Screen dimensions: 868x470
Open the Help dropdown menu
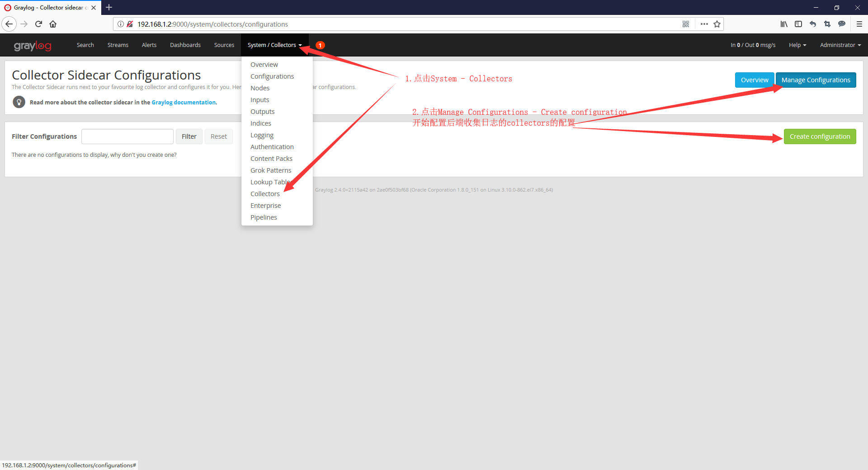pyautogui.click(x=797, y=45)
